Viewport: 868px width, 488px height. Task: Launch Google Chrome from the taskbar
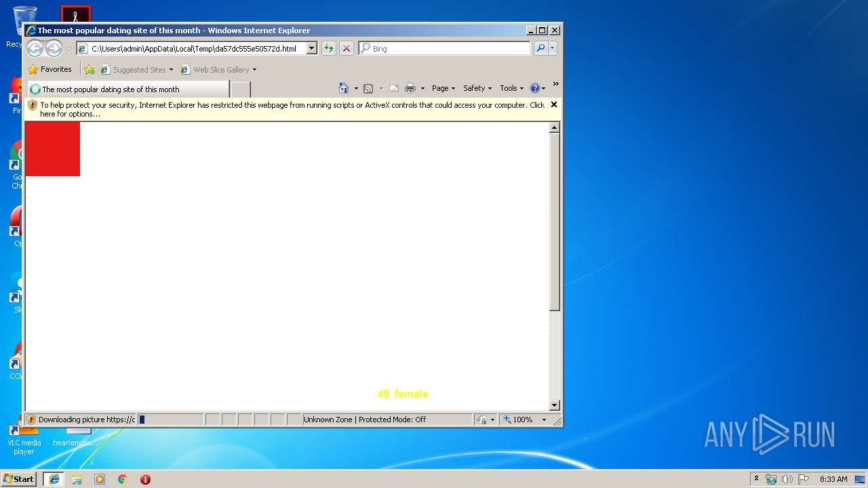(x=123, y=479)
